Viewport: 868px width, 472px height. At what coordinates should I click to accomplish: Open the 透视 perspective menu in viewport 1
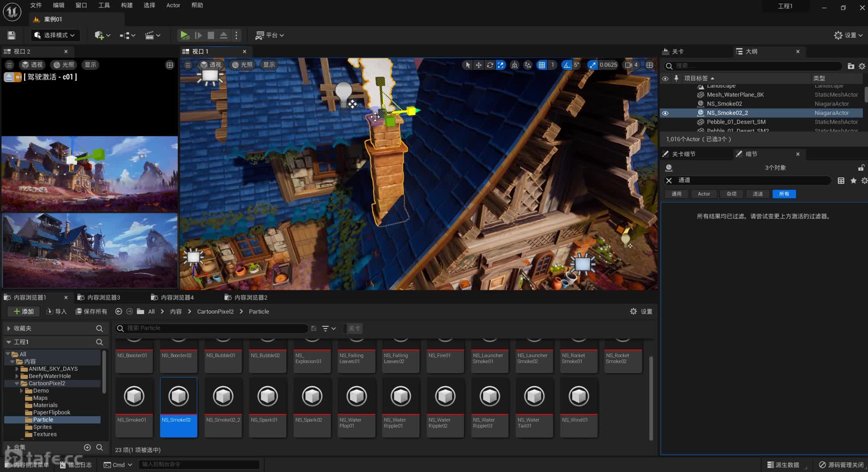tap(211, 65)
